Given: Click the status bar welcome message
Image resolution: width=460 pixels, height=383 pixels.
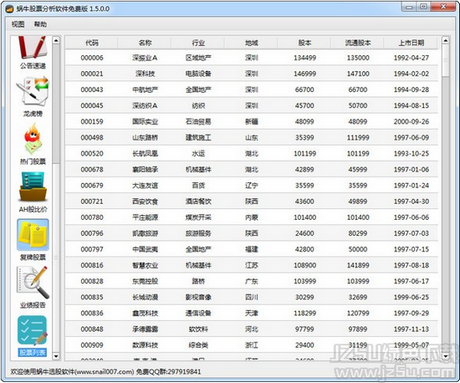Looking at the screenshot, I should click(106, 371).
